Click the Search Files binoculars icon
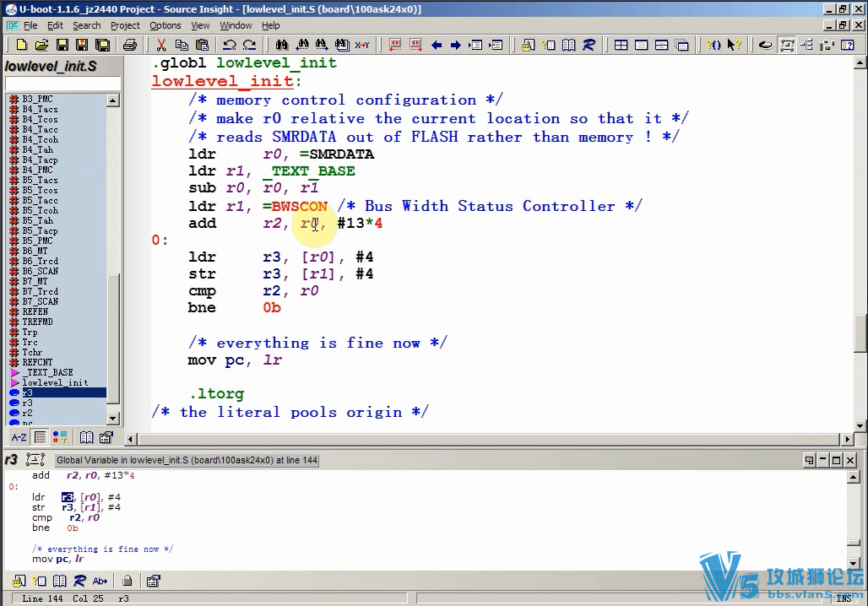Image resolution: width=868 pixels, height=606 pixels. [342, 45]
